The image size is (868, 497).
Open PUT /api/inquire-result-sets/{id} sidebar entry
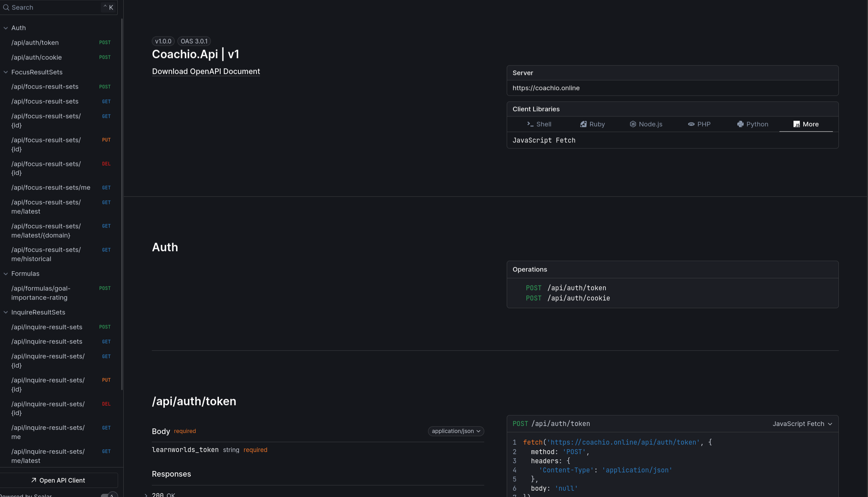(x=60, y=385)
